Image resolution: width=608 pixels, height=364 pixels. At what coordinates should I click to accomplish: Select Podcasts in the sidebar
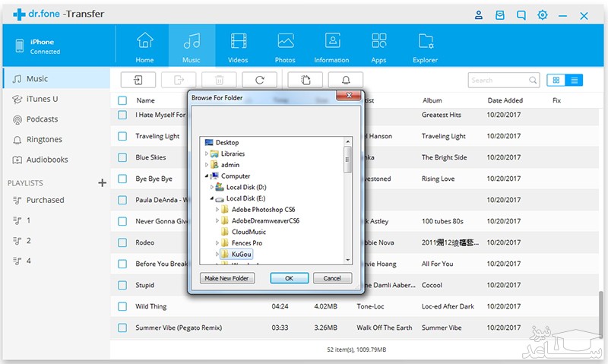(42, 119)
